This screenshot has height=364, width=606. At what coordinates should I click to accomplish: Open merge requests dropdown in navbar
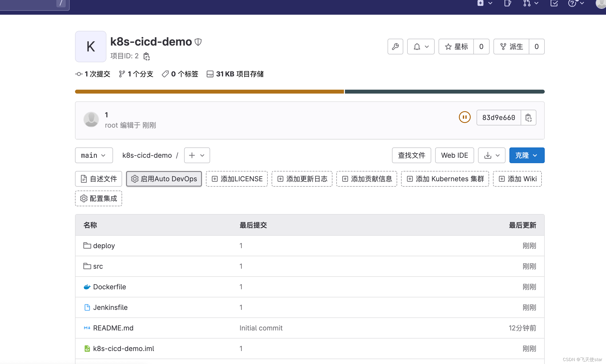(530, 3)
